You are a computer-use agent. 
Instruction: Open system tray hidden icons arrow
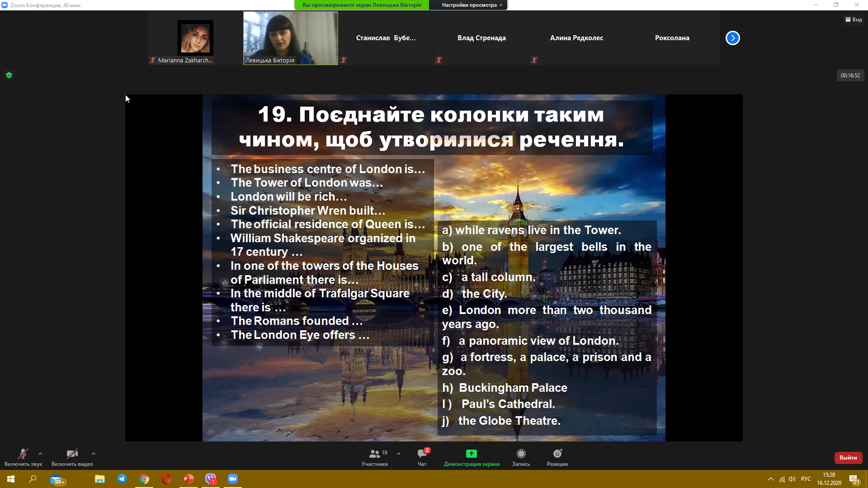point(770,479)
